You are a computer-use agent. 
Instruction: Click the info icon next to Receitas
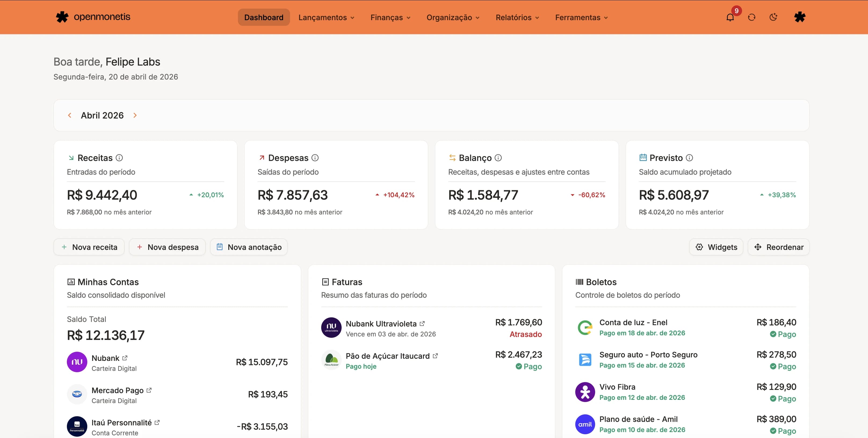click(119, 157)
